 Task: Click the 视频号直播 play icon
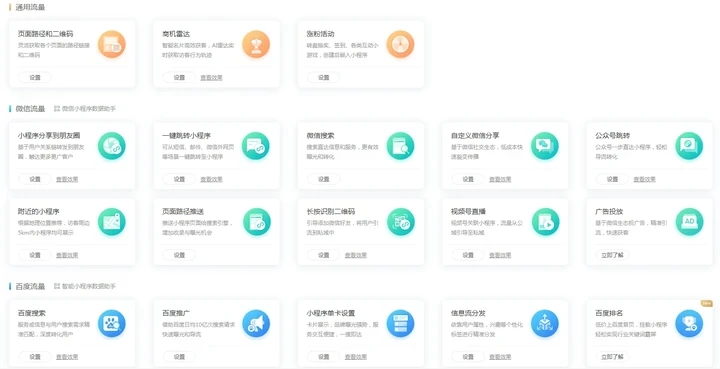[545, 222]
